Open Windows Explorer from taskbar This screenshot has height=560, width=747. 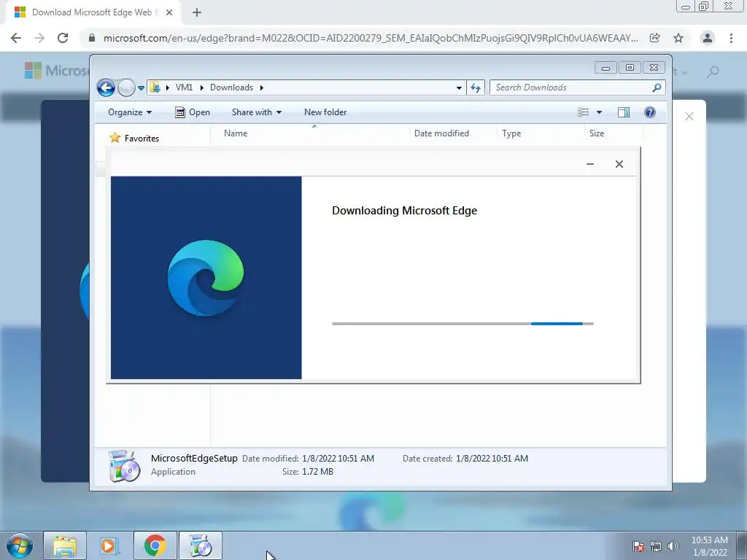(65, 545)
